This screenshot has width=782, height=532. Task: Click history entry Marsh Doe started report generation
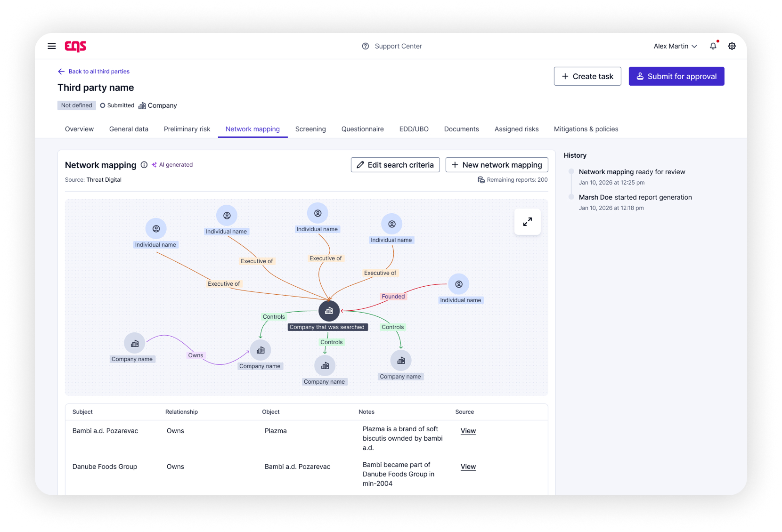click(635, 197)
